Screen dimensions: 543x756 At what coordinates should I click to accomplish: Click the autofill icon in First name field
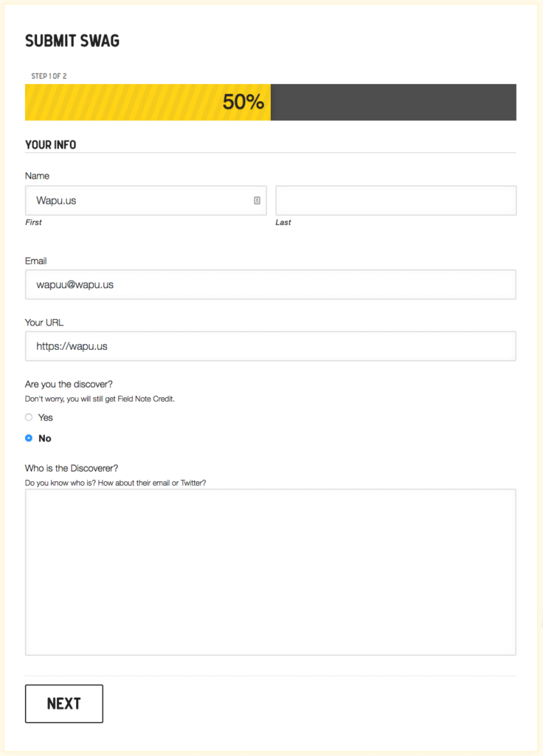click(x=257, y=201)
